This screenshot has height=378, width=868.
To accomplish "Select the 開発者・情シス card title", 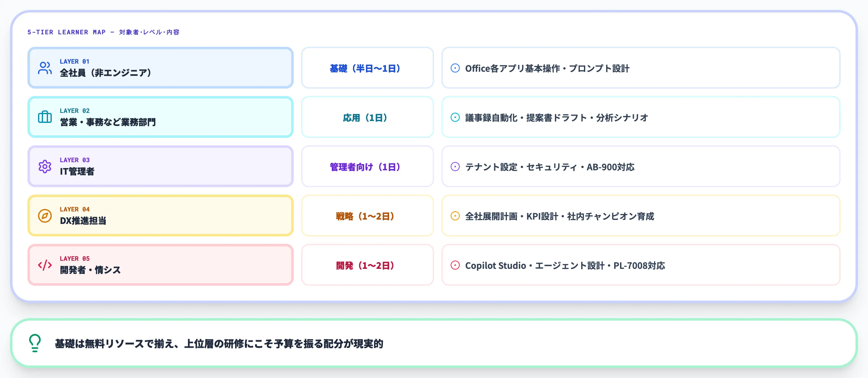I will pyautogui.click(x=90, y=270).
